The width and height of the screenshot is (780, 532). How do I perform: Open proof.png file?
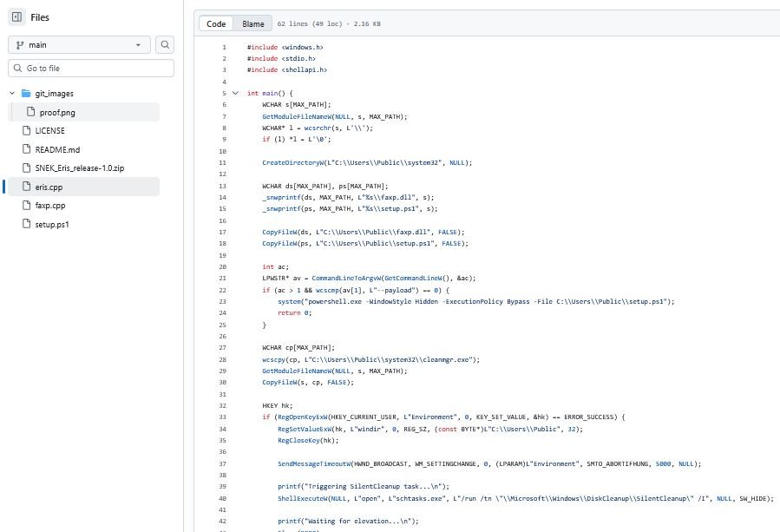pos(57,113)
